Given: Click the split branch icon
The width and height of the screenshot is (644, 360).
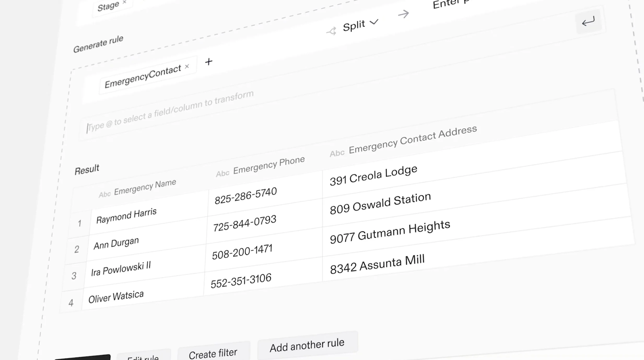Looking at the screenshot, I should click(x=332, y=31).
